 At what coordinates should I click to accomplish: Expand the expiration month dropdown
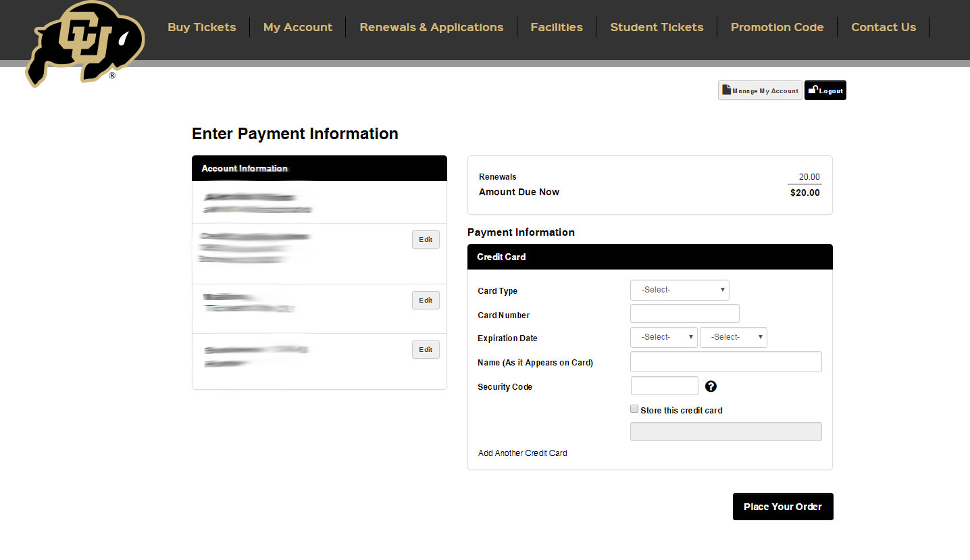click(x=663, y=337)
